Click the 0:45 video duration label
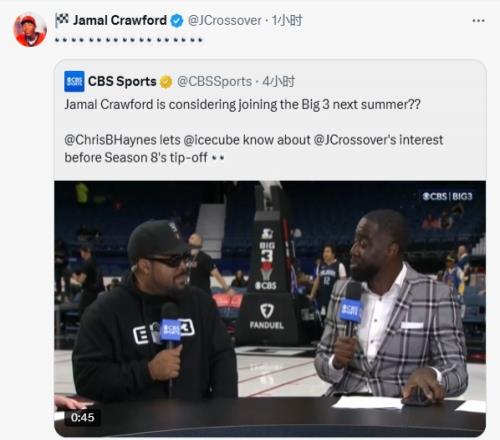Image resolution: width=500 pixels, height=440 pixels. tap(82, 417)
